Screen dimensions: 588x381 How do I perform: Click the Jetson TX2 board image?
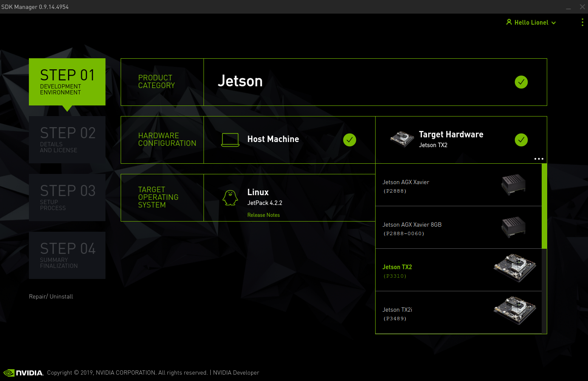[515, 268]
